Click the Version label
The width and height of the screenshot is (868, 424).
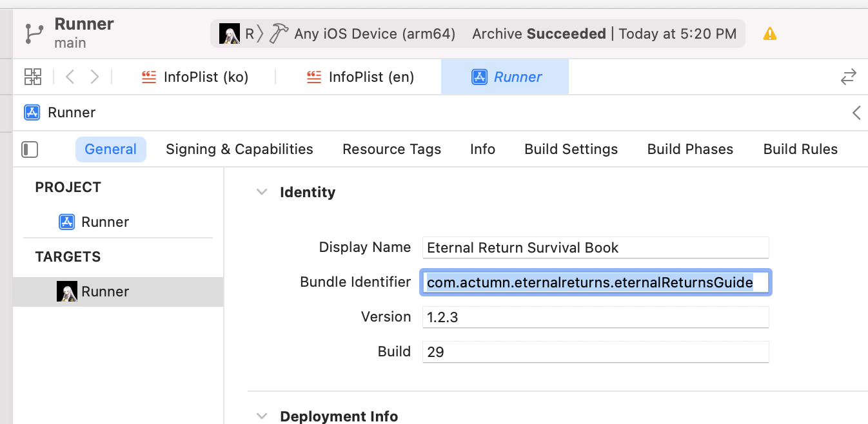(x=386, y=317)
